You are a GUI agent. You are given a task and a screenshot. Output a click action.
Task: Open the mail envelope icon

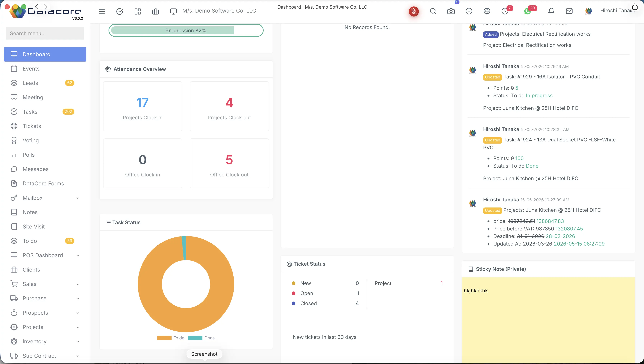[569, 11]
